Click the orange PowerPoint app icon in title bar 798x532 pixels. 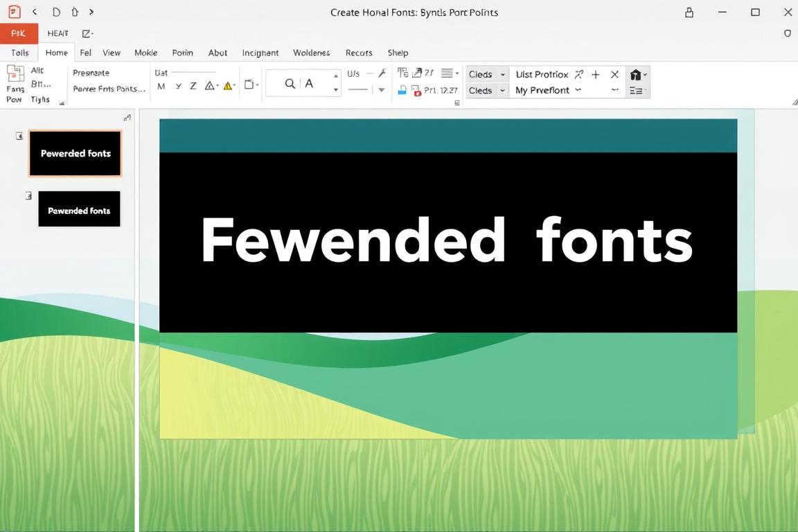pyautogui.click(x=14, y=12)
